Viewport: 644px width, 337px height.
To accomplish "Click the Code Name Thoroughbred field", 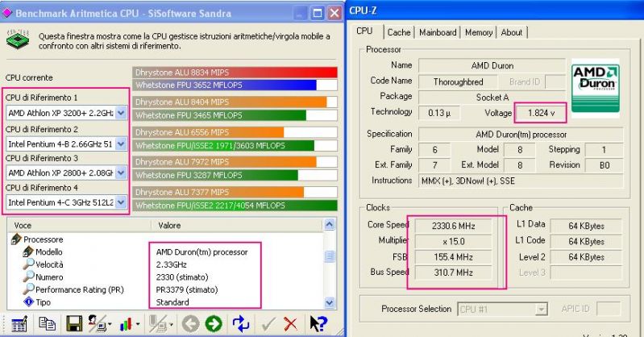I will 458,81.
